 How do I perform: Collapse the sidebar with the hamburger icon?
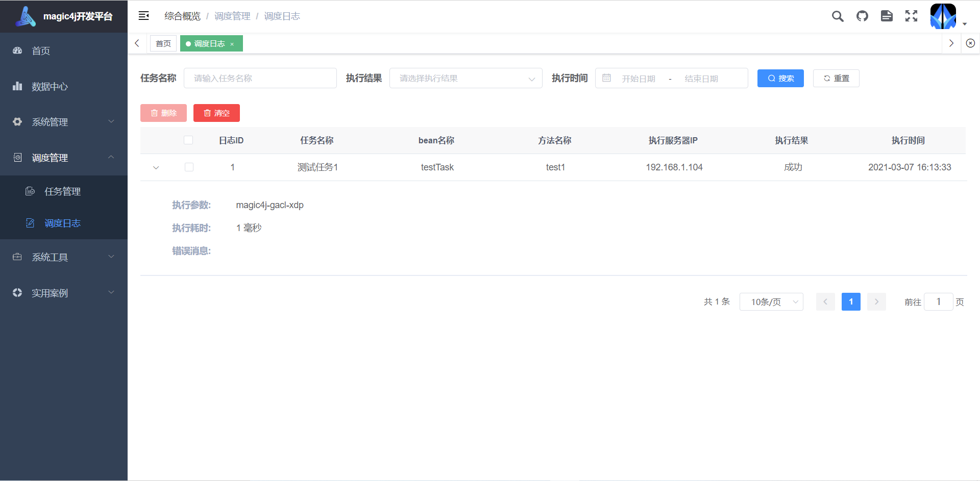click(x=144, y=16)
